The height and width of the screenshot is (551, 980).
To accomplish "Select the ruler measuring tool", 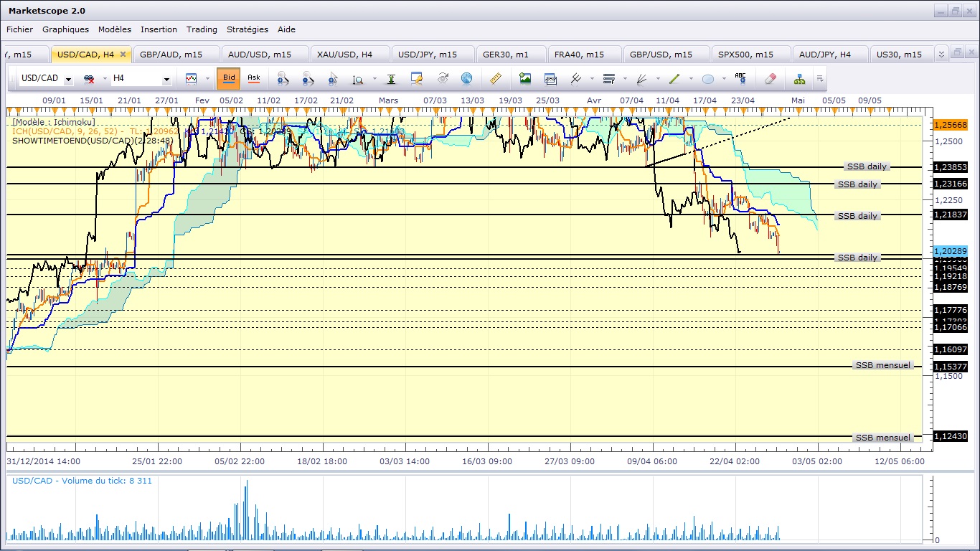I will (x=495, y=79).
